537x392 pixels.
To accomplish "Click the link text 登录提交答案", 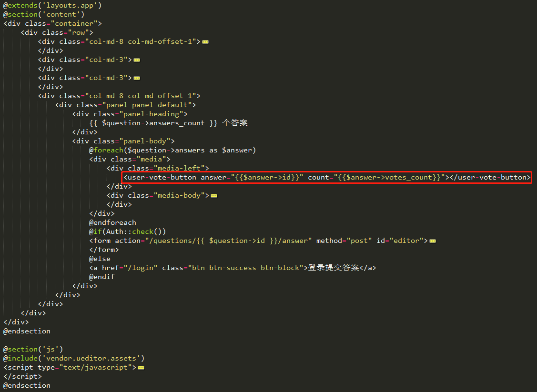I will tap(334, 267).
